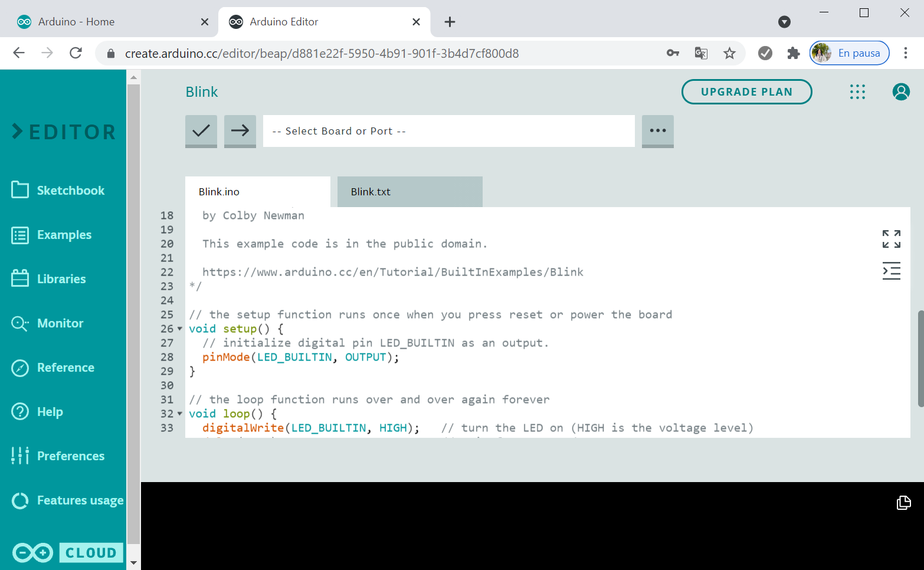Open Help from the sidebar

click(x=50, y=411)
